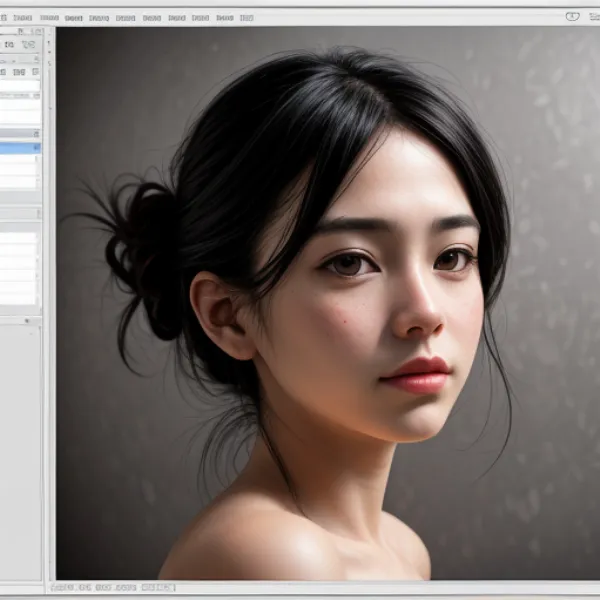Image resolution: width=600 pixels, height=600 pixels.
Task: Click leftmost icon in left panel's second icon row
Action: tap(4, 72)
